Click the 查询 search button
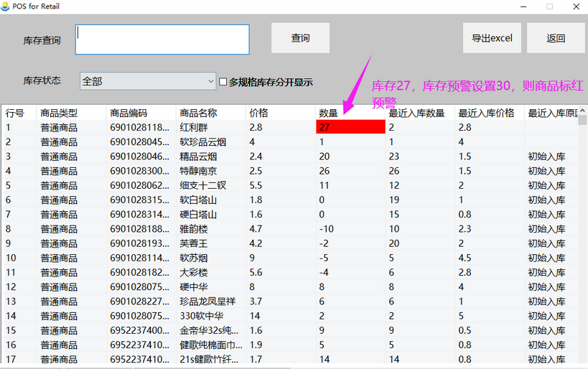588x369 pixels. tap(300, 38)
